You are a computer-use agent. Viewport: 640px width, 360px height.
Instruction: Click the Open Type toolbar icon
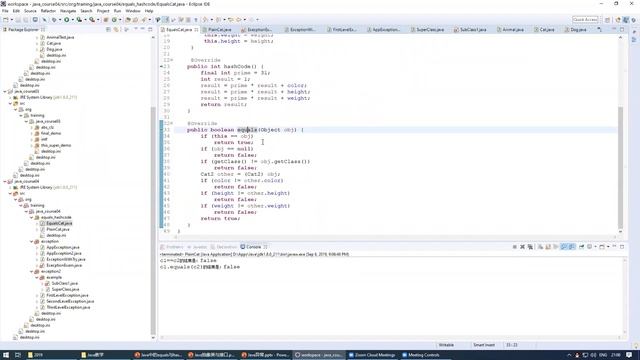tap(128, 20)
